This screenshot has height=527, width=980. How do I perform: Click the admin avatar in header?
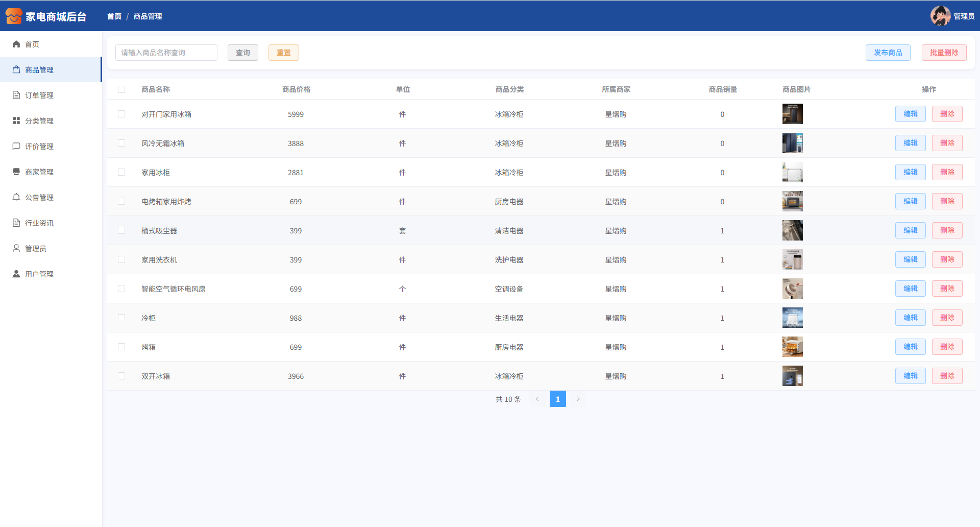pyautogui.click(x=940, y=16)
